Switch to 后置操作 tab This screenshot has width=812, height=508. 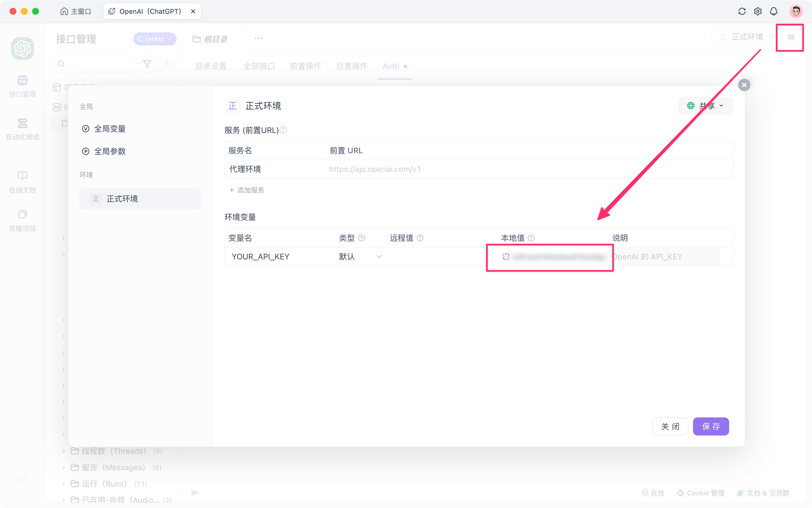pyautogui.click(x=352, y=66)
